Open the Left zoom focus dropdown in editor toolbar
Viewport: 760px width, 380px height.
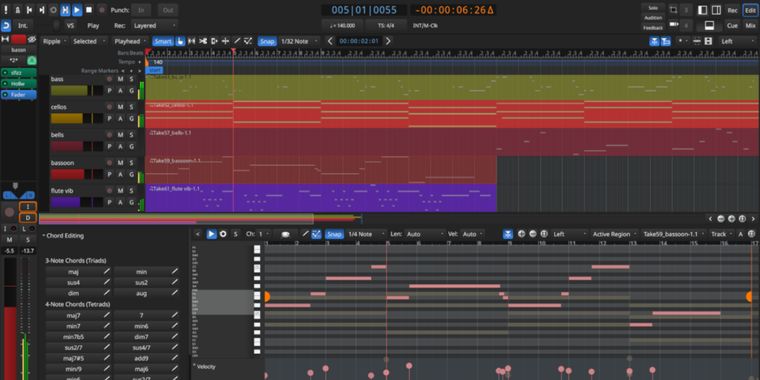pyautogui.click(x=737, y=41)
